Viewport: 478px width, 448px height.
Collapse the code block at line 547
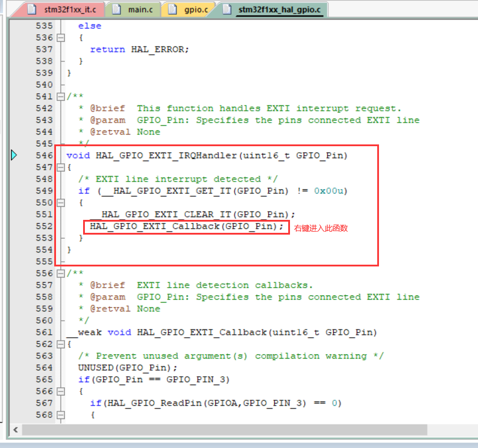[62, 167]
